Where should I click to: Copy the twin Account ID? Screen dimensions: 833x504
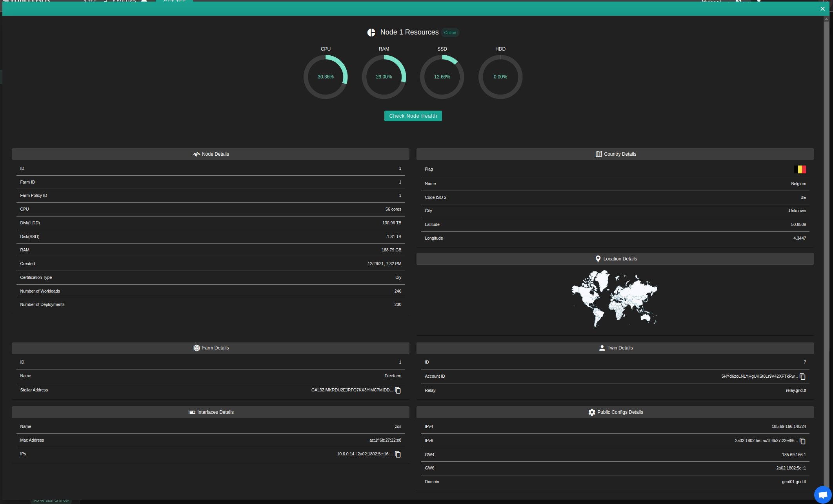pos(802,377)
